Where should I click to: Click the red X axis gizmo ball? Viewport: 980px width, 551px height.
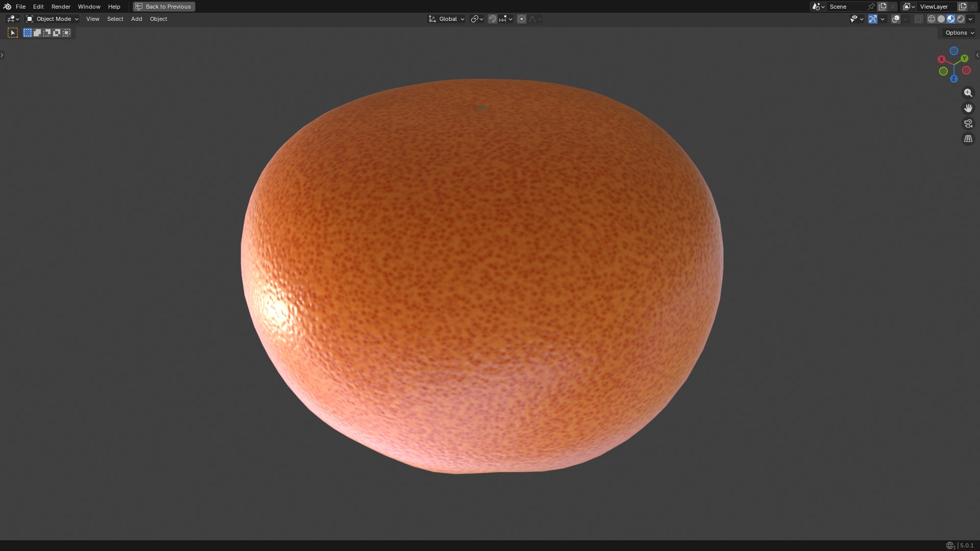pos(942,59)
